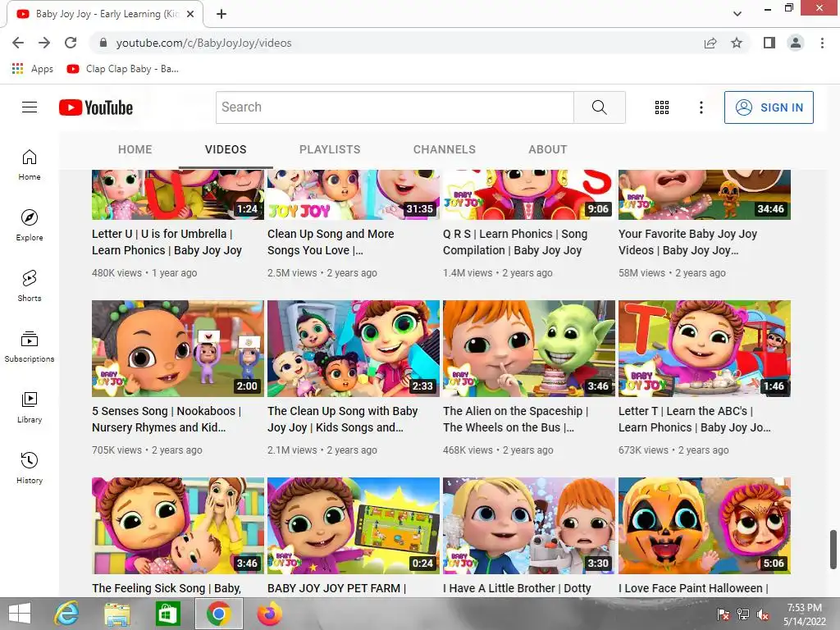
Task: Open the Clap Clap Baby bookmark
Action: coord(123,69)
